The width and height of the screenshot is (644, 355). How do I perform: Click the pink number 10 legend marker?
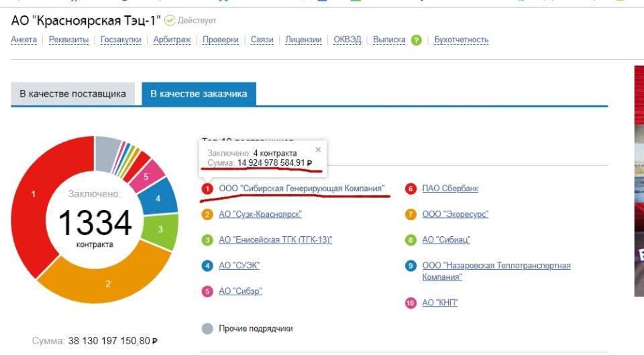(x=411, y=303)
